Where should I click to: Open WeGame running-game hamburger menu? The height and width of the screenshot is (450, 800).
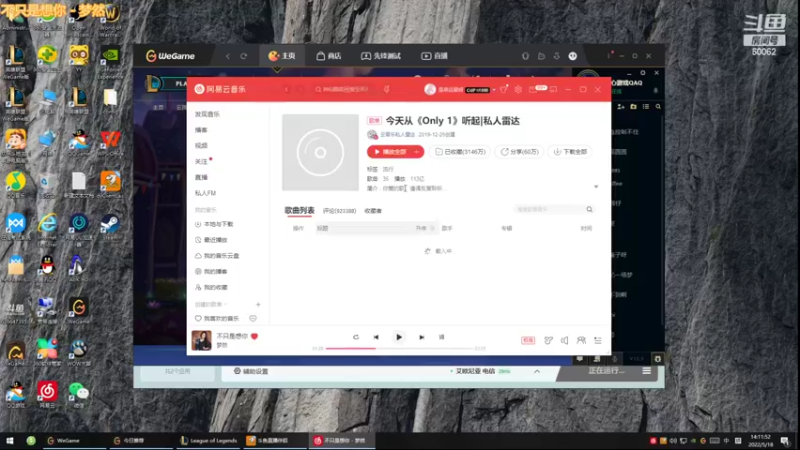coord(646,371)
